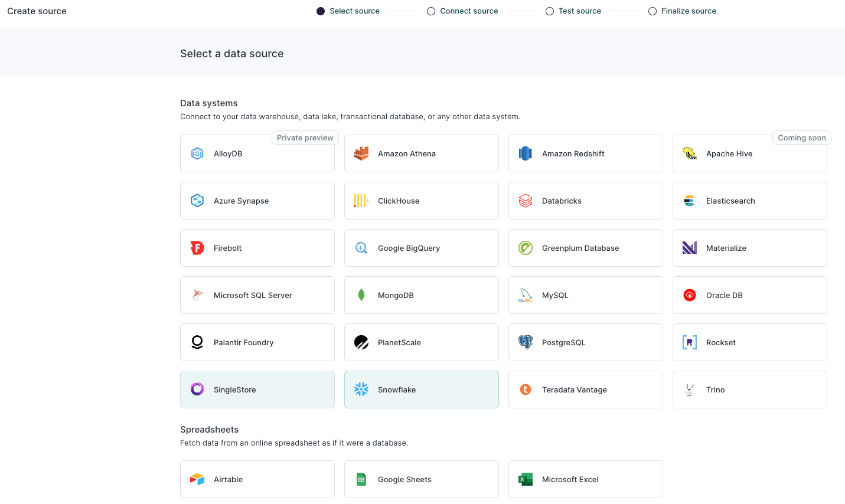Select Airtable under Spreadsheets

click(x=257, y=479)
